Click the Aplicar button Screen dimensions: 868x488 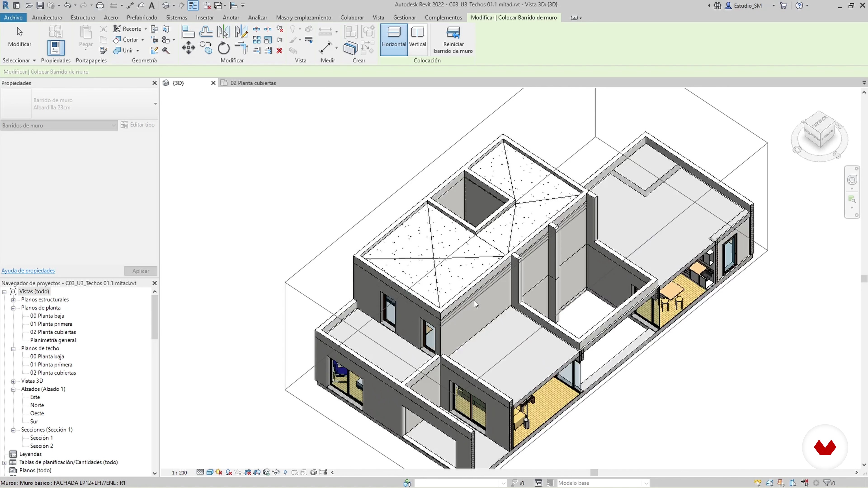(x=141, y=271)
